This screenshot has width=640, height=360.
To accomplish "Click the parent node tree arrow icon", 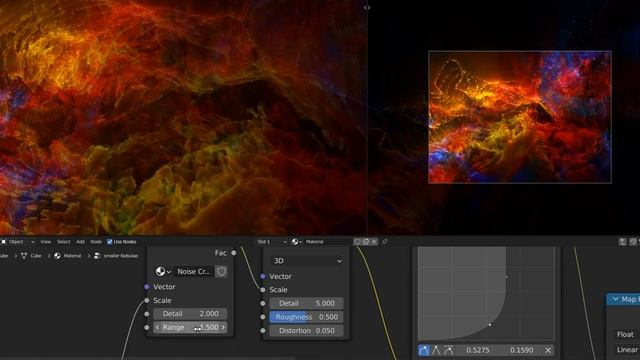I will [x=622, y=242].
